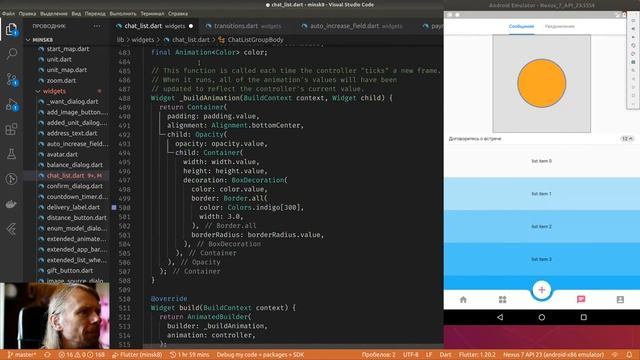Click the '1 hr 59 mins' time tracker
The image size is (640, 360).
(189, 355)
